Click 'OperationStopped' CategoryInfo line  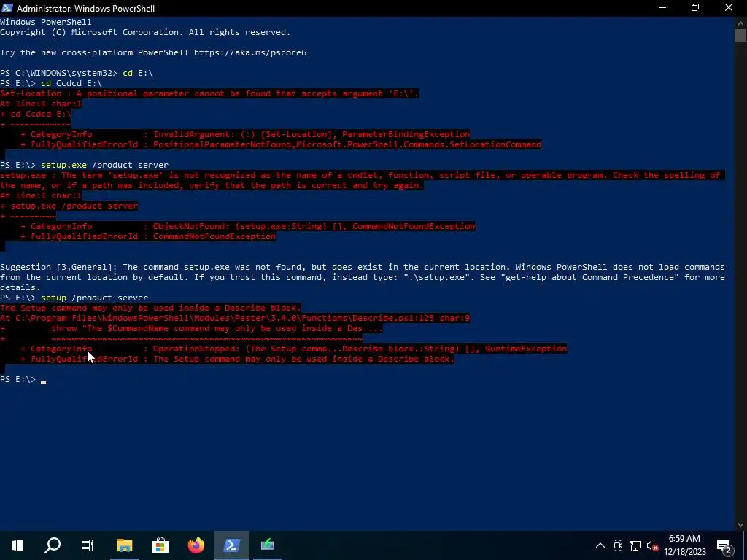294,349
